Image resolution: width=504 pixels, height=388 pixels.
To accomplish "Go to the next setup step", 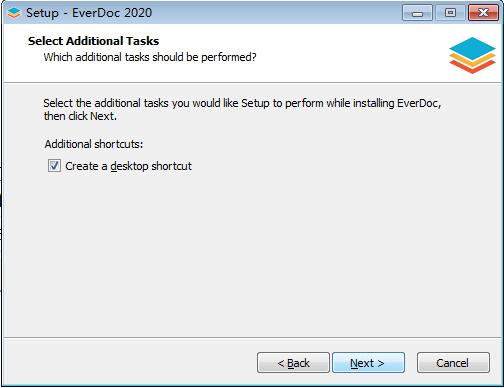I will coord(368,363).
